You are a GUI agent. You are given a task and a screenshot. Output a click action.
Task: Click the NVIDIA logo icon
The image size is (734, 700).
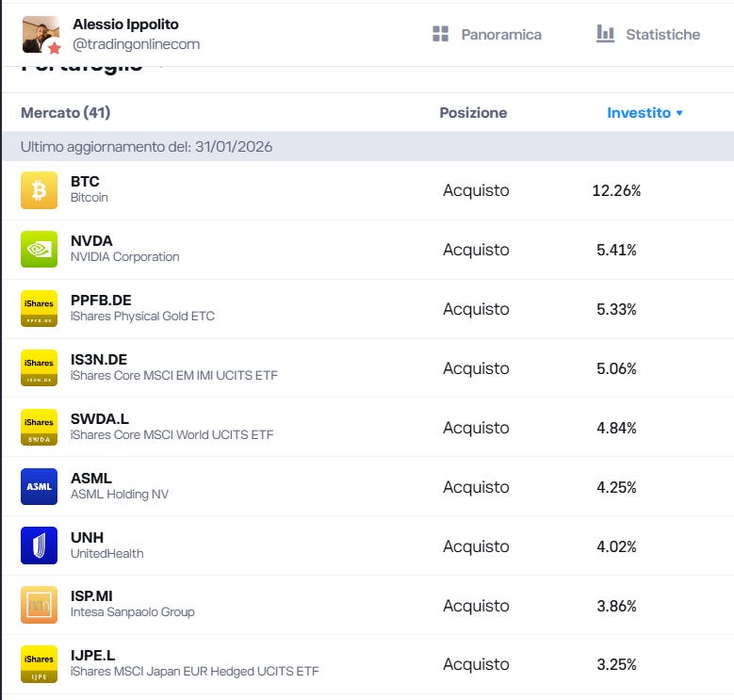tap(39, 249)
